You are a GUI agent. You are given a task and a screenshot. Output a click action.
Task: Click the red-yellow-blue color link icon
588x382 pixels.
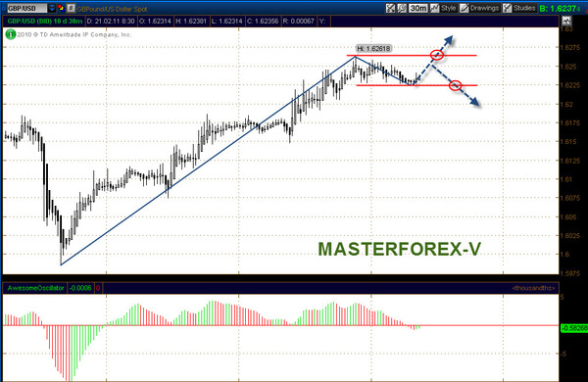pos(61,8)
